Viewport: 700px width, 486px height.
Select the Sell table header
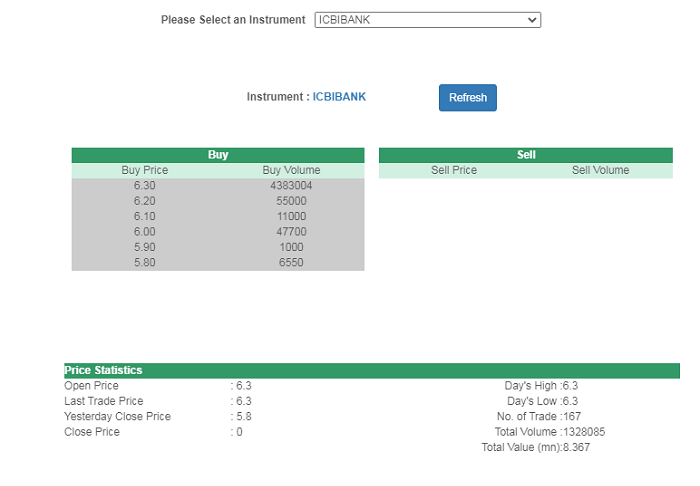click(526, 155)
